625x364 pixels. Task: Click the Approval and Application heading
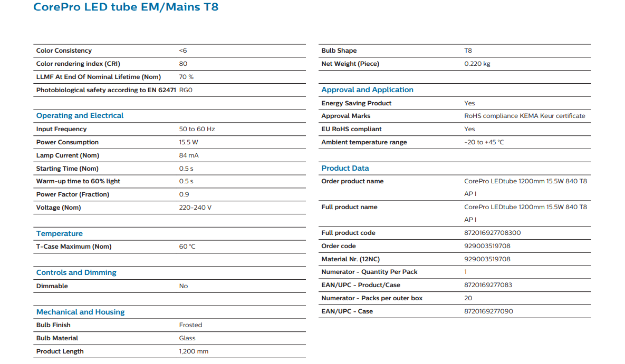click(x=367, y=90)
